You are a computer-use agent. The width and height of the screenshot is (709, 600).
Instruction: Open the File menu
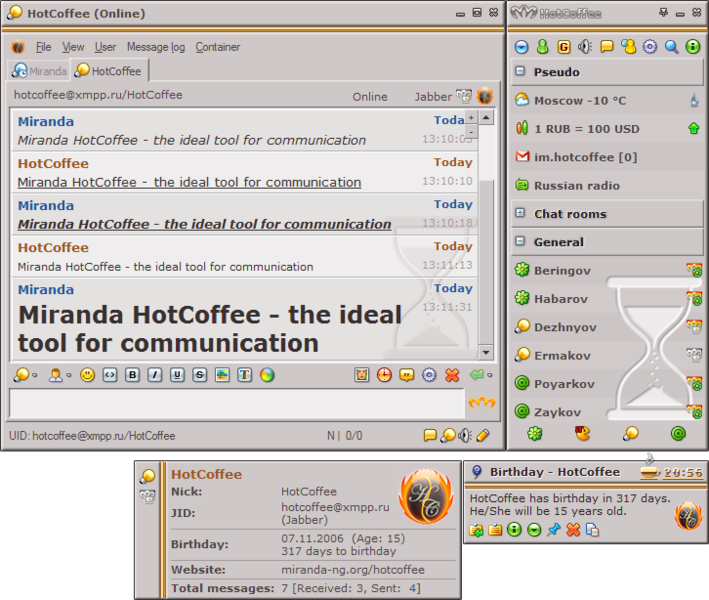(x=43, y=47)
